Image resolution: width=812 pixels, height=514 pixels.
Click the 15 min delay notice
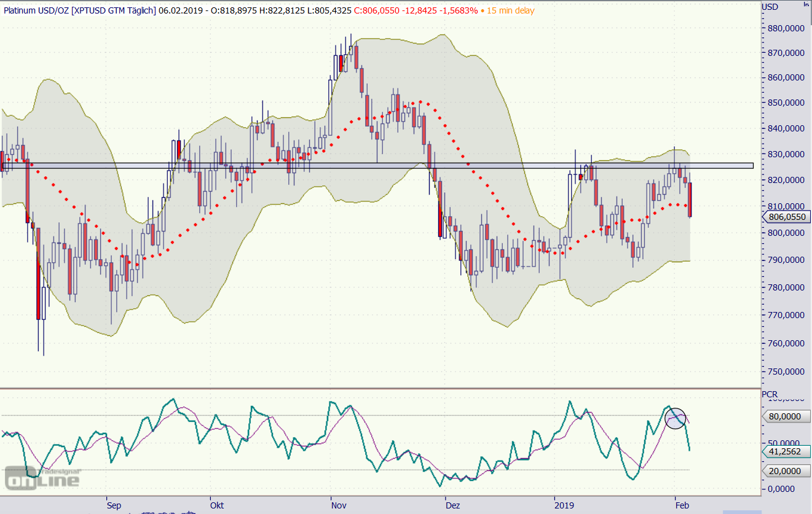pos(510,10)
